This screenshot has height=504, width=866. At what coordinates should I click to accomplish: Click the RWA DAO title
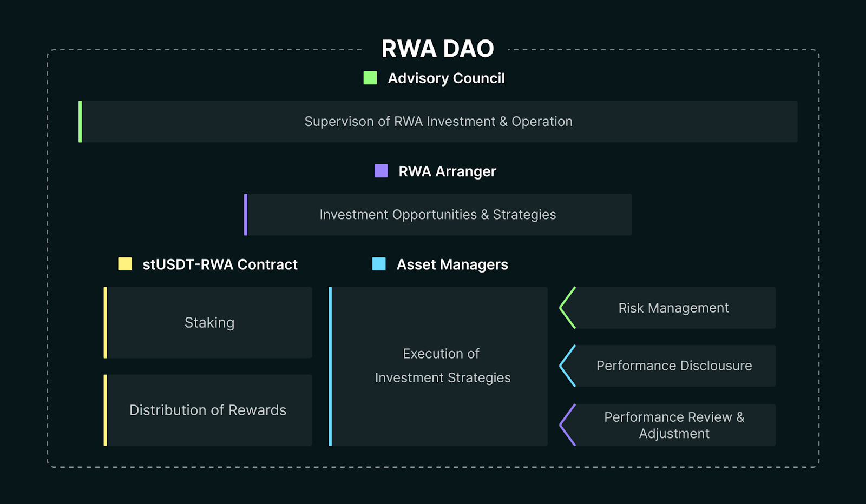click(437, 49)
